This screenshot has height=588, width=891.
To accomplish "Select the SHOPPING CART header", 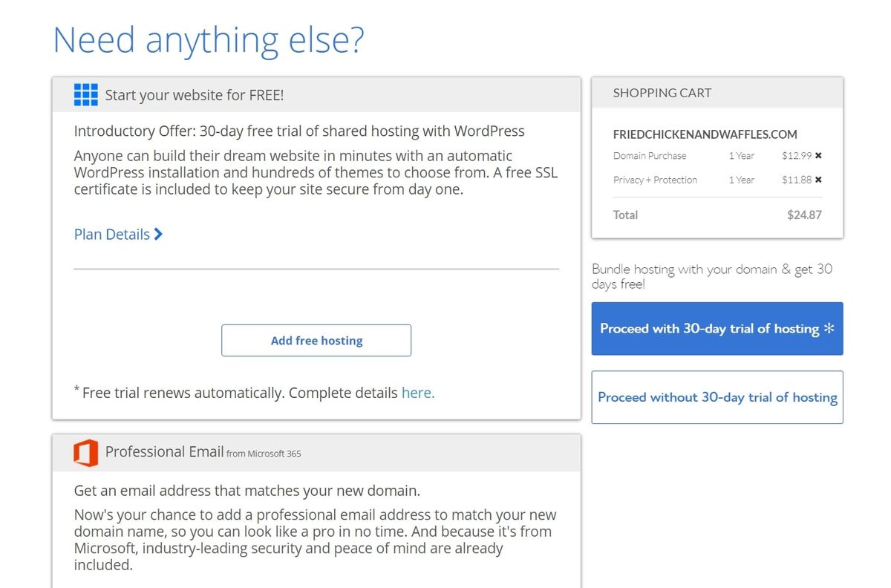I will tap(662, 93).
